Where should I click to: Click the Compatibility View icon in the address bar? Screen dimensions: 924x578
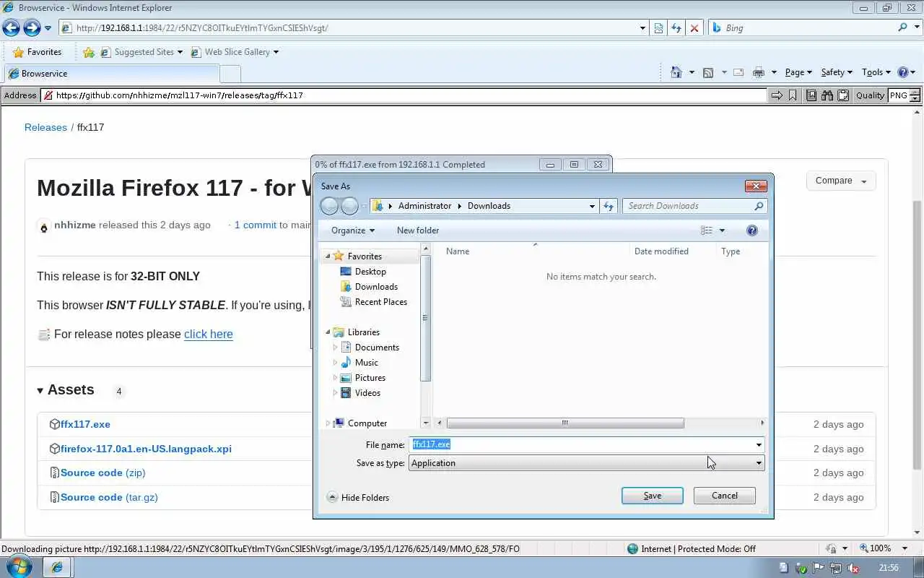(658, 28)
